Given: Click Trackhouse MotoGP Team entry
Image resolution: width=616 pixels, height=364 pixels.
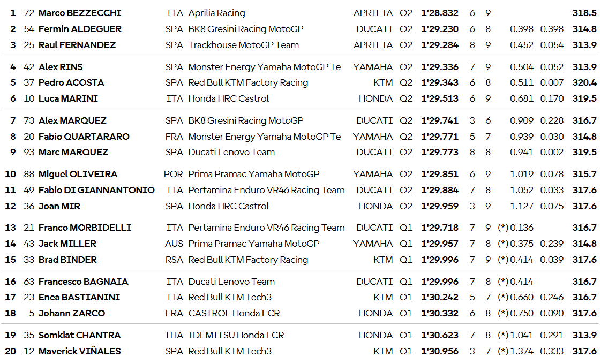Looking at the screenshot, I should point(243,45).
